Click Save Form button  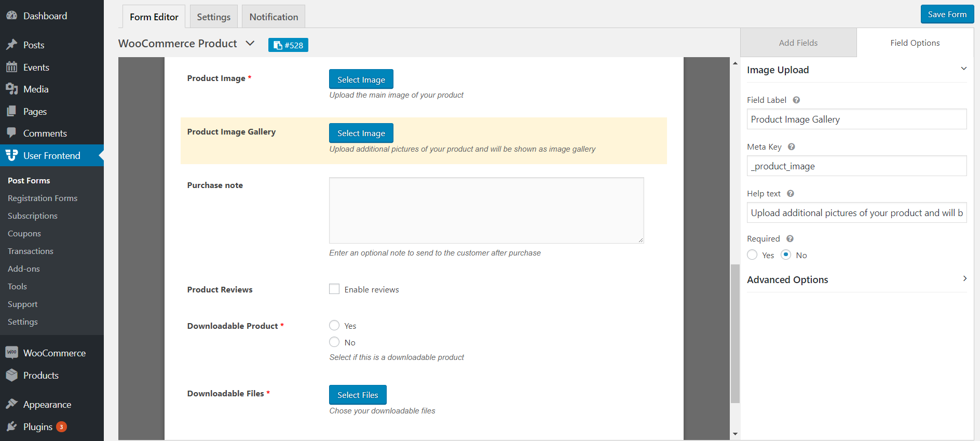point(947,14)
